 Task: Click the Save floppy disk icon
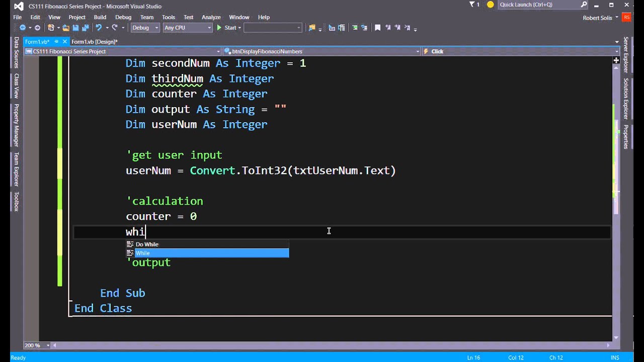coord(75,28)
